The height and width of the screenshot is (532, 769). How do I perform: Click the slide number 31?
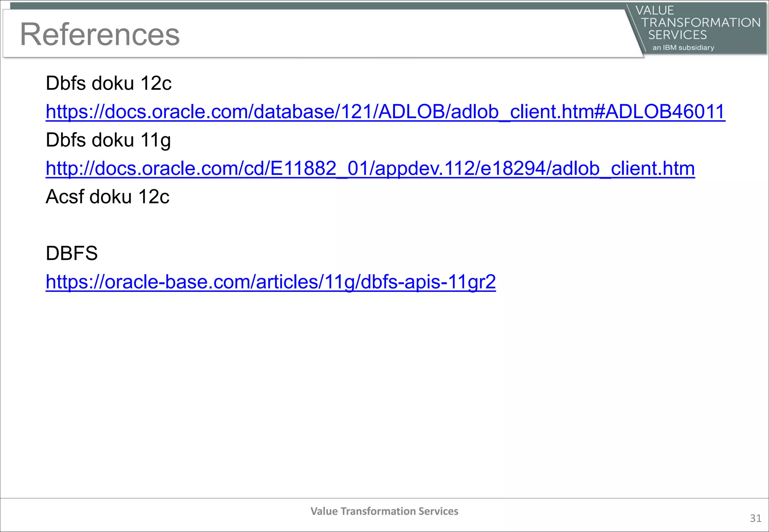click(x=755, y=518)
